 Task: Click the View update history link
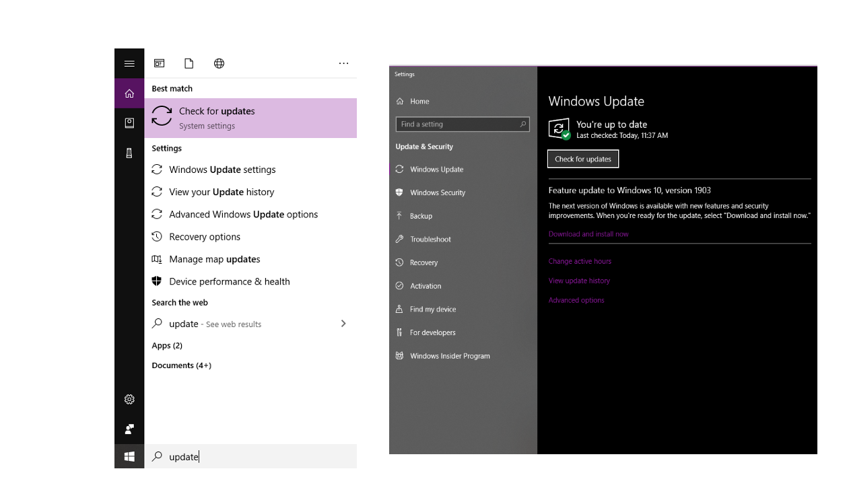point(579,281)
